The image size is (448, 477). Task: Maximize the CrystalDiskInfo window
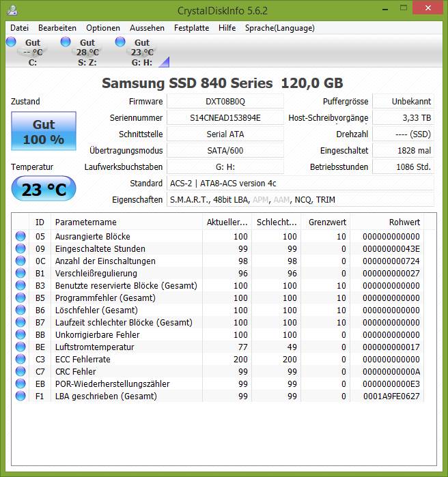(x=404, y=8)
